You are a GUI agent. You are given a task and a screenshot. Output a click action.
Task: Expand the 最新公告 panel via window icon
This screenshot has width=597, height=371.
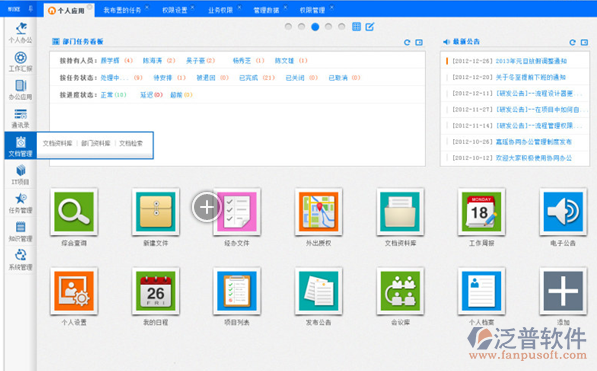pyautogui.click(x=584, y=42)
